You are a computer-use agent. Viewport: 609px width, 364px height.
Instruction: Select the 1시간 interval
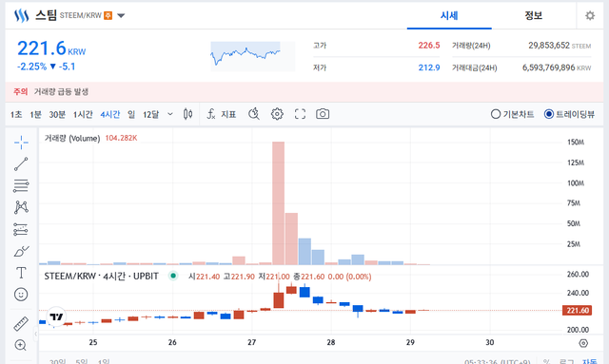(x=83, y=114)
